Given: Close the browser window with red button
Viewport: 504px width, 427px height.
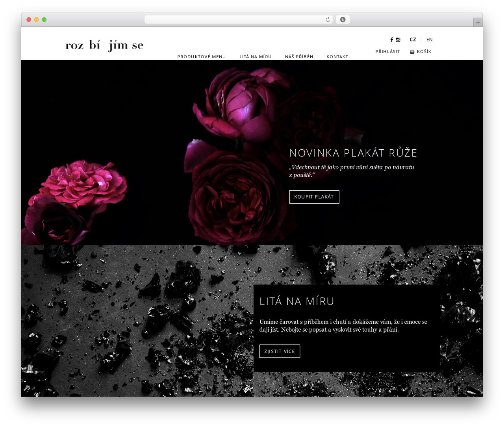Looking at the screenshot, I should [x=29, y=20].
